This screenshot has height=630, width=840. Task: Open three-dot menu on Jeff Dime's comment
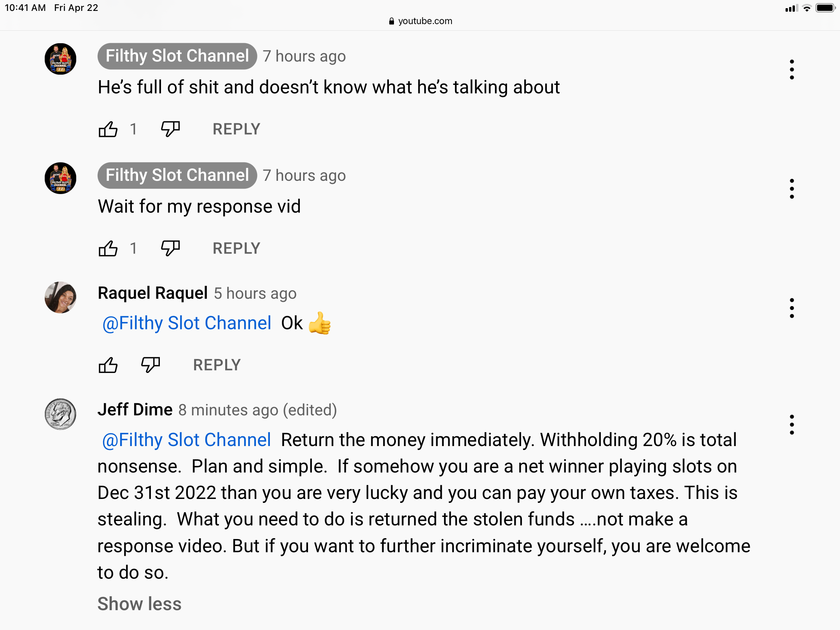792,425
